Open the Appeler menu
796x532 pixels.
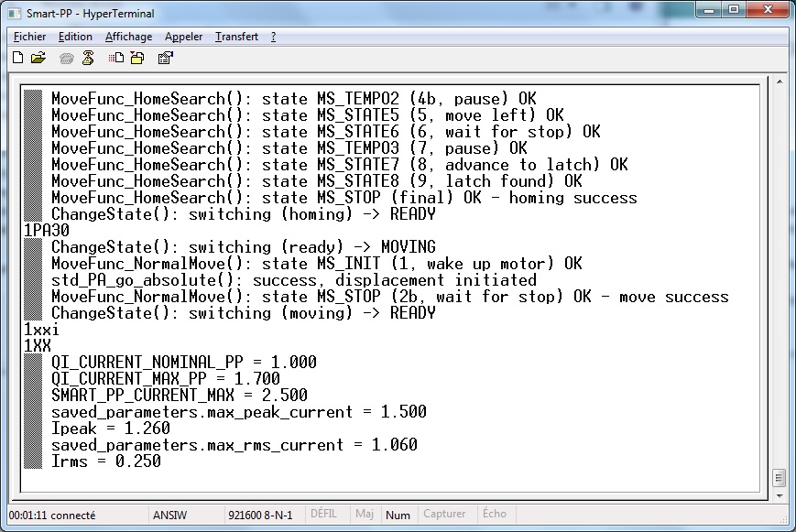click(x=183, y=37)
